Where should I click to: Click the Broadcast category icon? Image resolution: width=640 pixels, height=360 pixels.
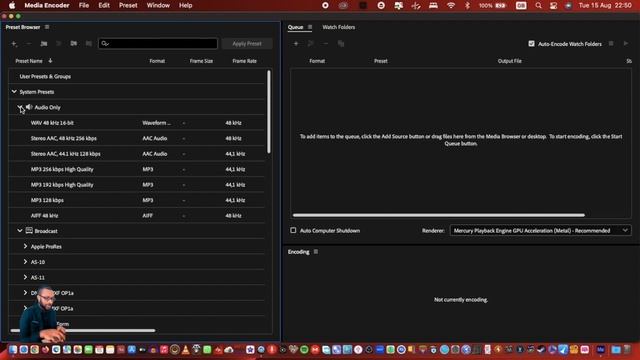click(29, 231)
